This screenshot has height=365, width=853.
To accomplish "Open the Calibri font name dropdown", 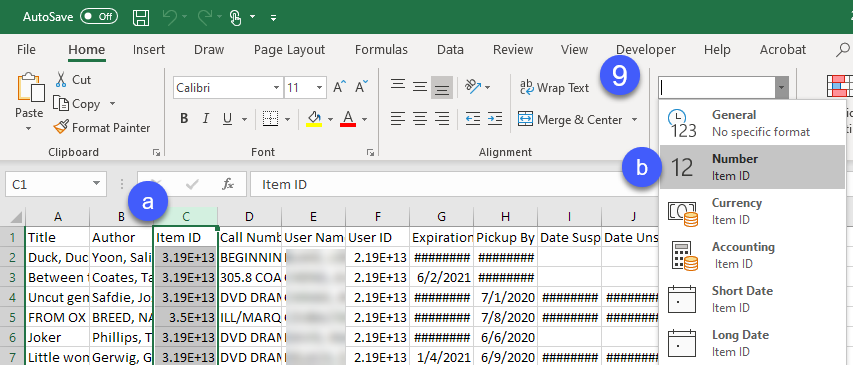I will coord(276,88).
